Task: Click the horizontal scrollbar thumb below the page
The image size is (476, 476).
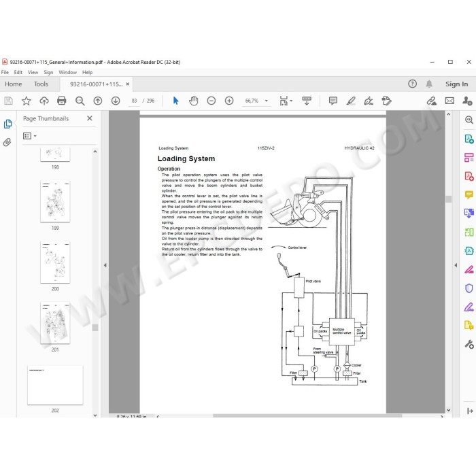Action: (x=307, y=415)
